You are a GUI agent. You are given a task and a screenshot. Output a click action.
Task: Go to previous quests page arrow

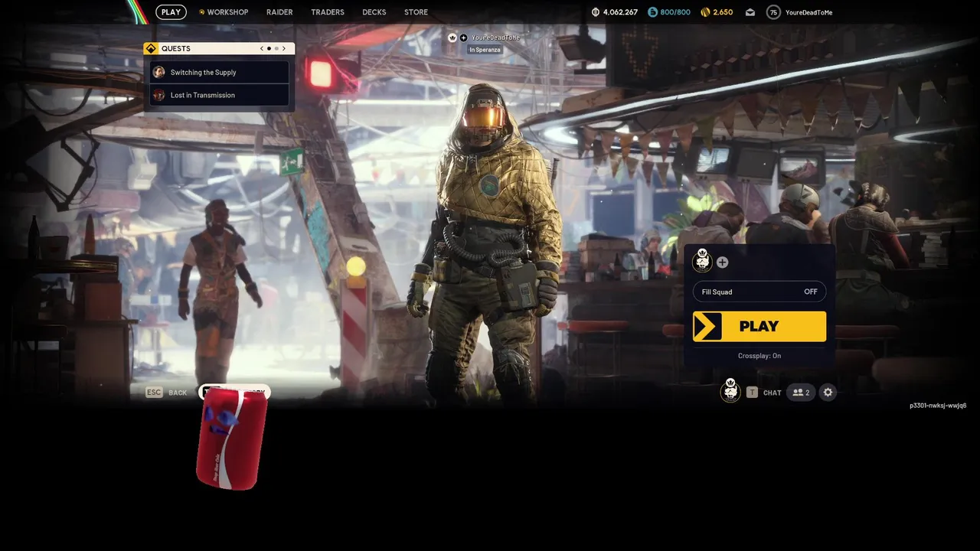261,48
